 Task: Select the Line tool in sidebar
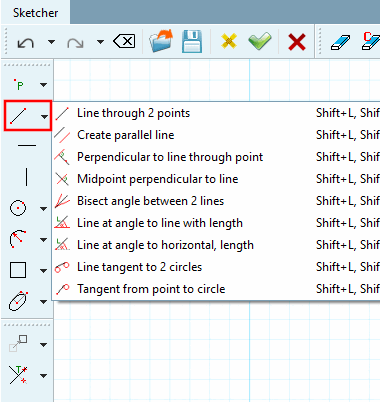pyautogui.click(x=18, y=116)
